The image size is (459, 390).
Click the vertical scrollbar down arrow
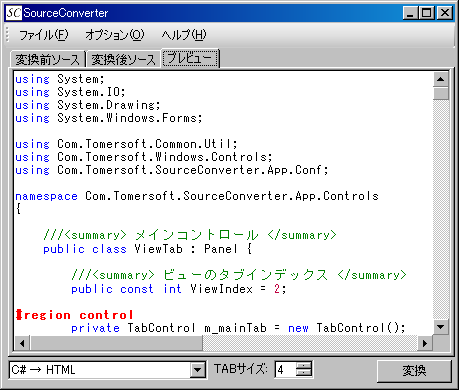click(441, 327)
